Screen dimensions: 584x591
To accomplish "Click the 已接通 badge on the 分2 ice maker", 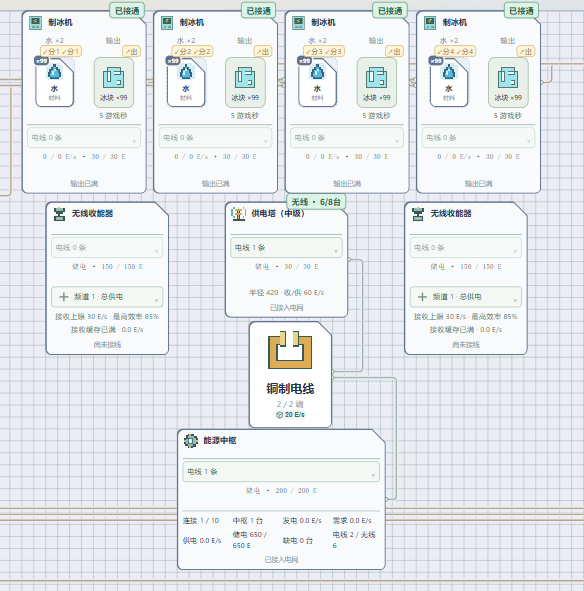I will coord(259,11).
